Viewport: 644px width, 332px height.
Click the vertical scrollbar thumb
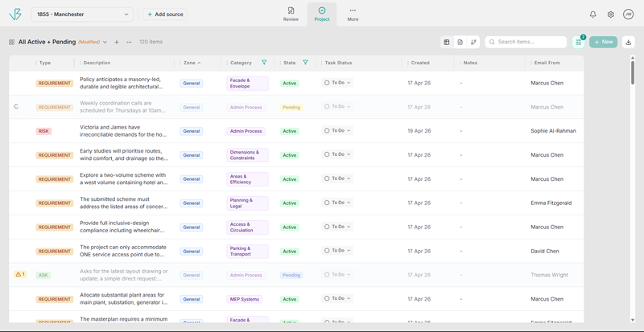pyautogui.click(x=633, y=72)
